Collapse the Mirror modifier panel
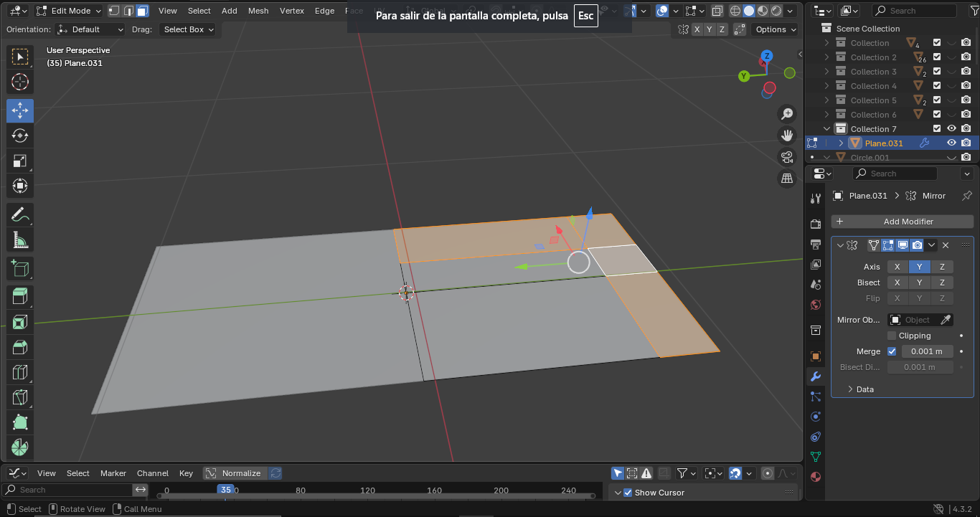Screen dimensions: 980x517 click(x=840, y=245)
